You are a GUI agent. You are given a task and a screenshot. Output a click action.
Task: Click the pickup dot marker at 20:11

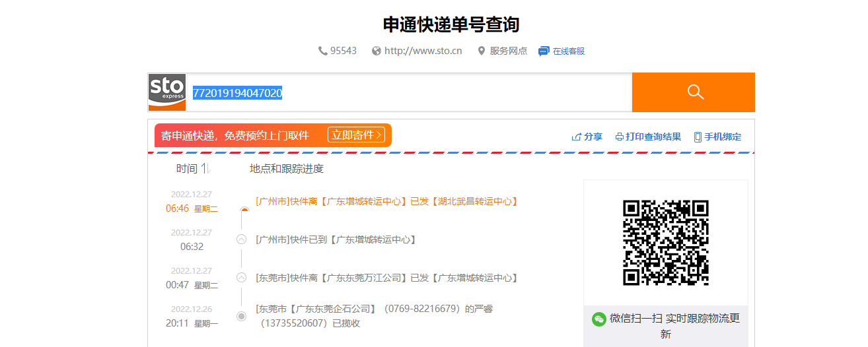point(241,316)
